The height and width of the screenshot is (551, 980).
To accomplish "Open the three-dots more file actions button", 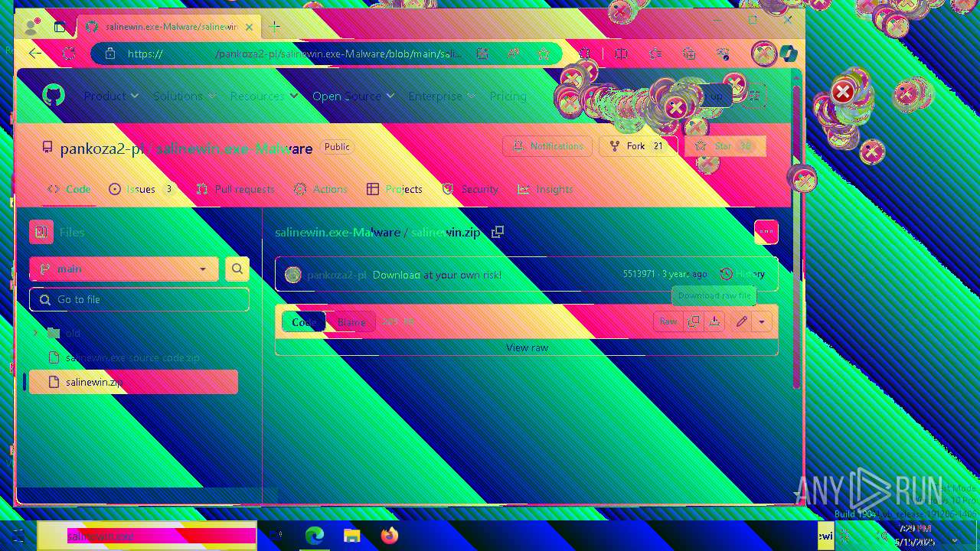I will (766, 232).
